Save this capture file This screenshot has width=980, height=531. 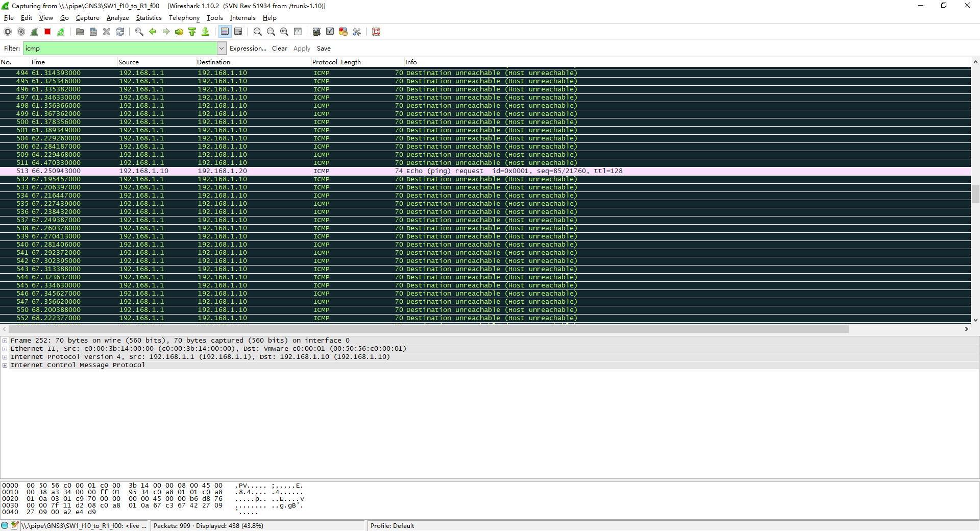(x=93, y=32)
